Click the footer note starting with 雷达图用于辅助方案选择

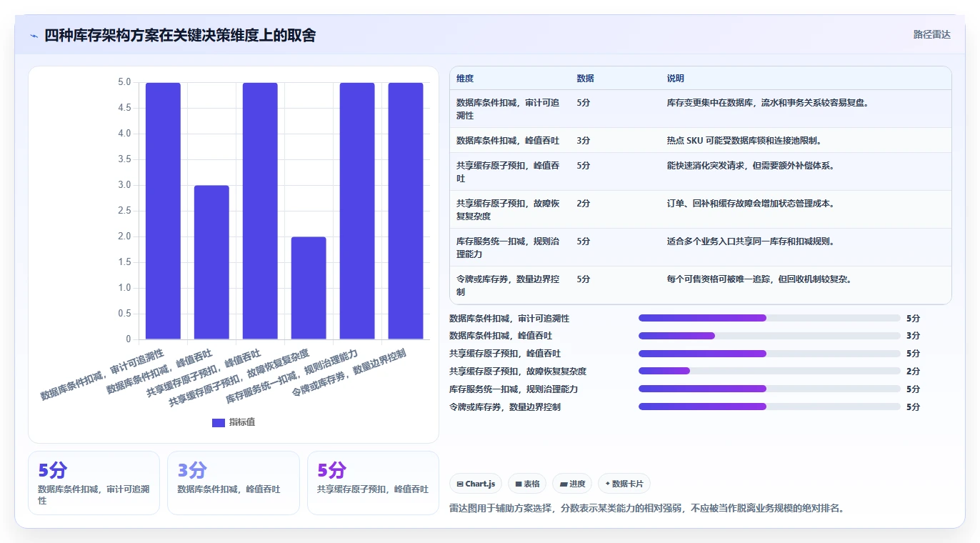[x=647, y=509]
